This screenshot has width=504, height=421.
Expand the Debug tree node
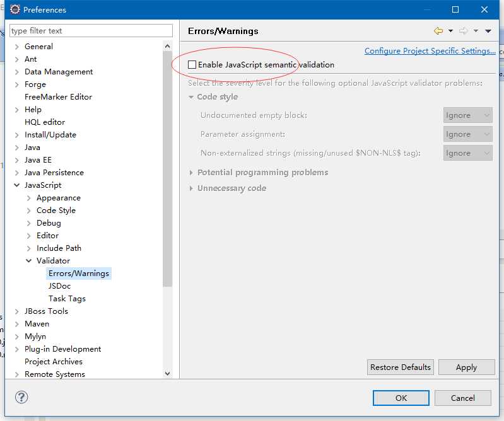pyautogui.click(x=28, y=223)
